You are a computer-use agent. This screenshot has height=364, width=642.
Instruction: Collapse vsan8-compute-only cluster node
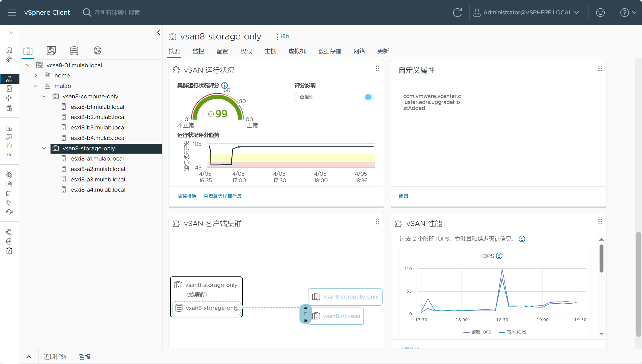pos(44,97)
